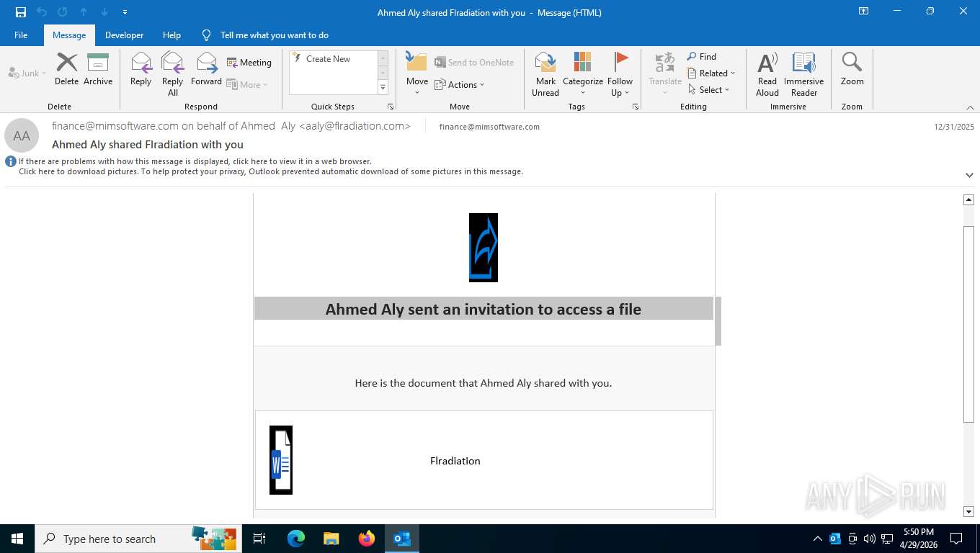Open the Categorize dropdown

583,73
